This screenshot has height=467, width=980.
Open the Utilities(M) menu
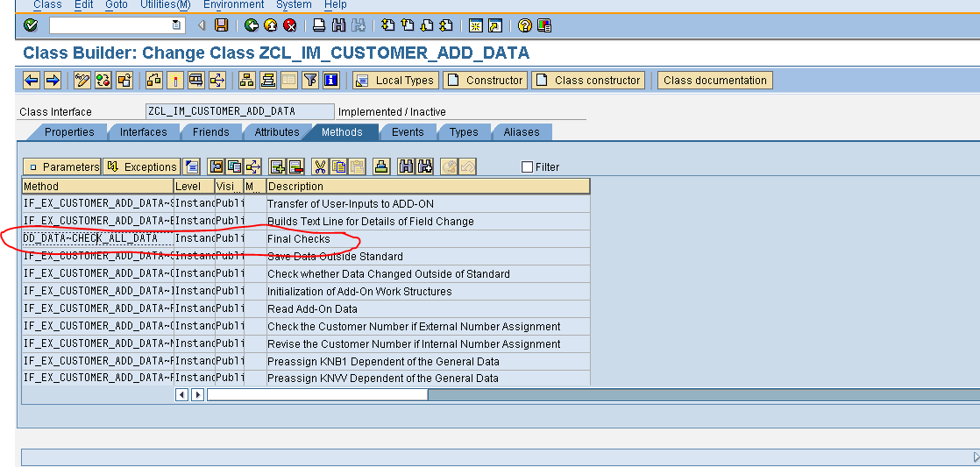pos(165,4)
